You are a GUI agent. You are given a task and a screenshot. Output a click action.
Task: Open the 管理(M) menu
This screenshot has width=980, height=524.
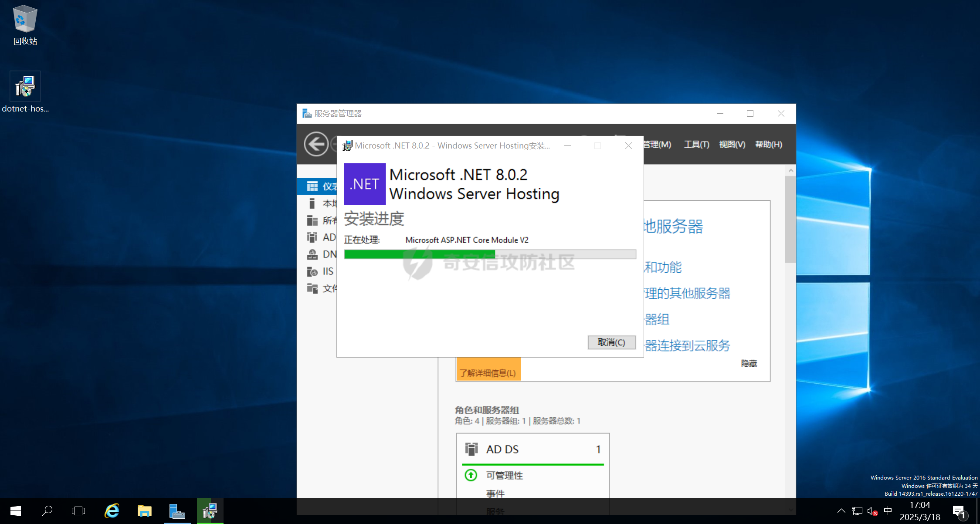coord(657,144)
